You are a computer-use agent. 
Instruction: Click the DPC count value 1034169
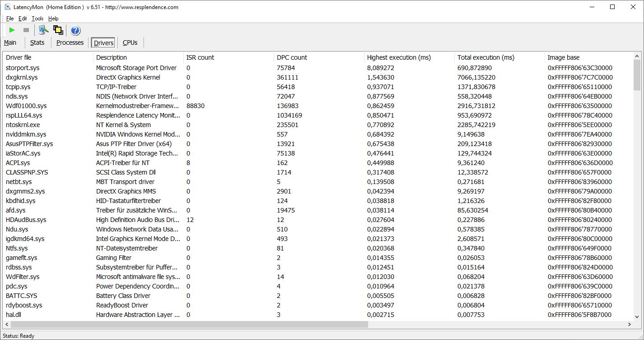289,115
